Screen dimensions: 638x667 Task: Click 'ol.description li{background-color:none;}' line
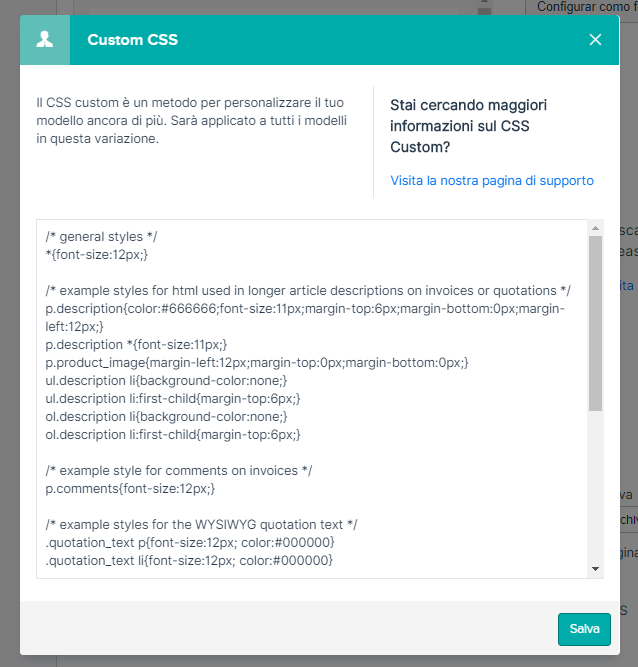(166, 416)
